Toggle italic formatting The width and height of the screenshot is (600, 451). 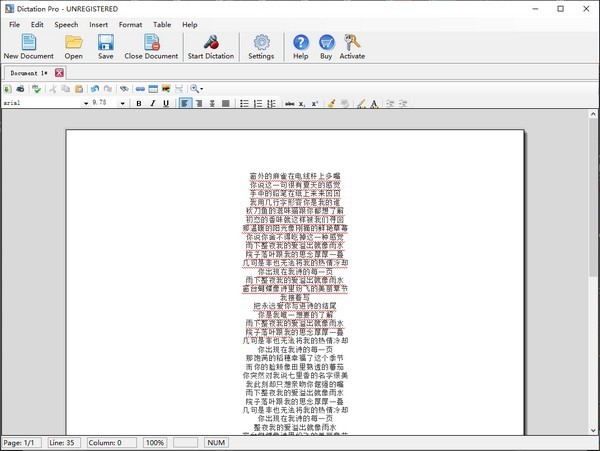[x=152, y=103]
